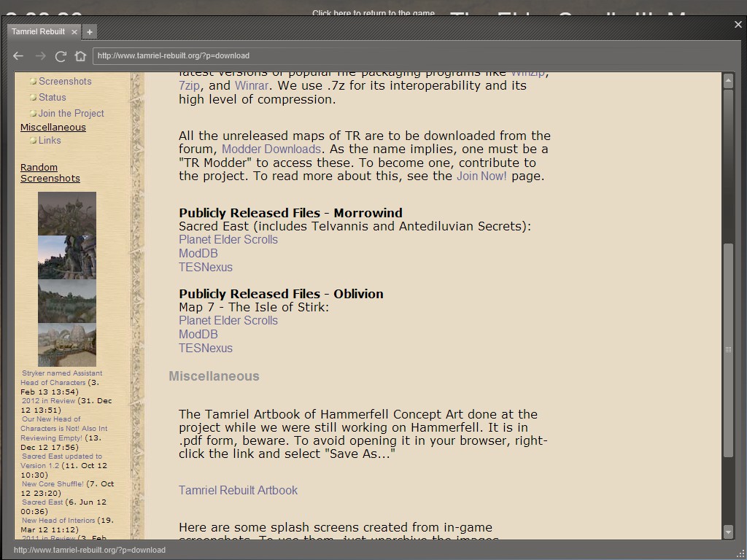
Task: Click the scrollbar up arrow
Action: click(728, 80)
